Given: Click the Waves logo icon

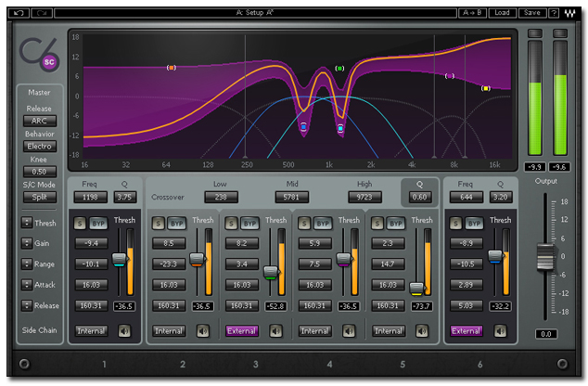Looking at the screenshot, I should click(569, 13).
